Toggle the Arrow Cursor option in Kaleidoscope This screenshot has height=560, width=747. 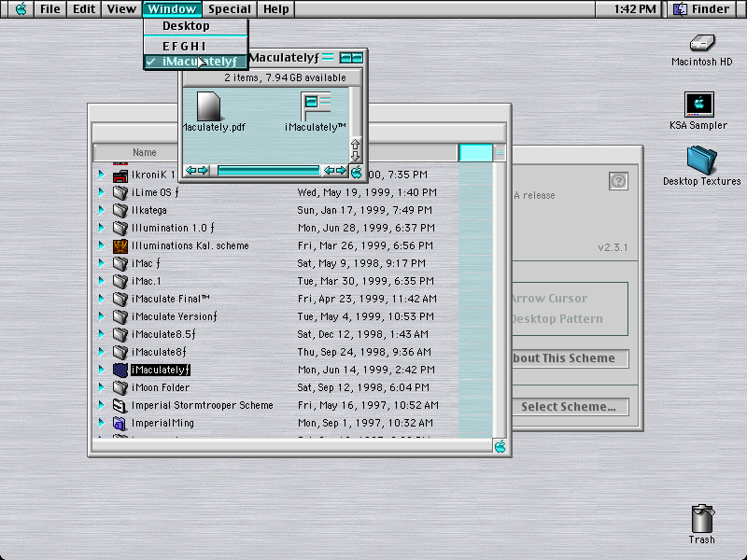point(549,299)
